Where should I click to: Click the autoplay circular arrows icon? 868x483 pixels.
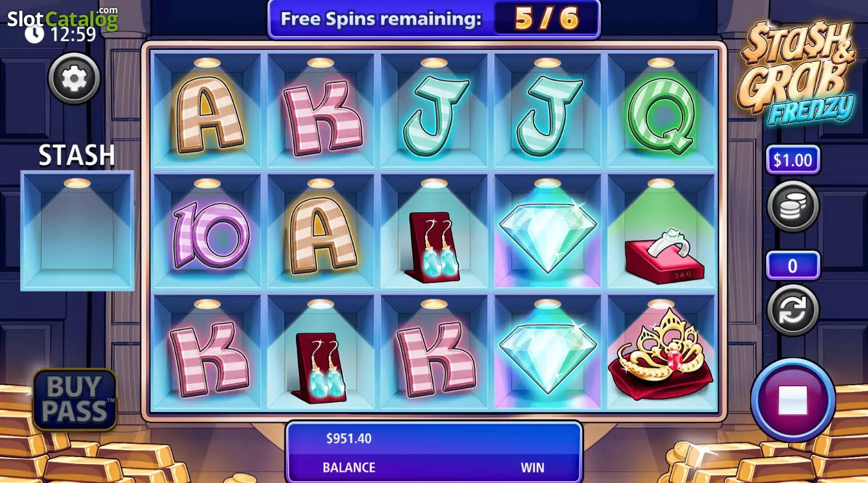(x=793, y=310)
